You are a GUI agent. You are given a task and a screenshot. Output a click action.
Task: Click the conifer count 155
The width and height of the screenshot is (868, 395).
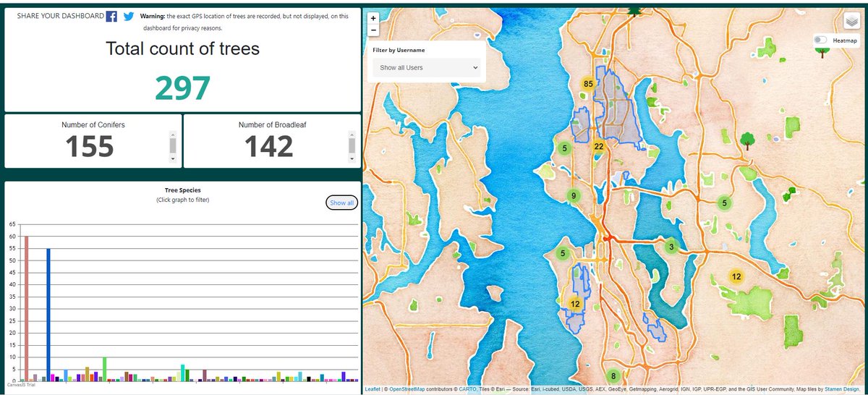[x=90, y=147]
